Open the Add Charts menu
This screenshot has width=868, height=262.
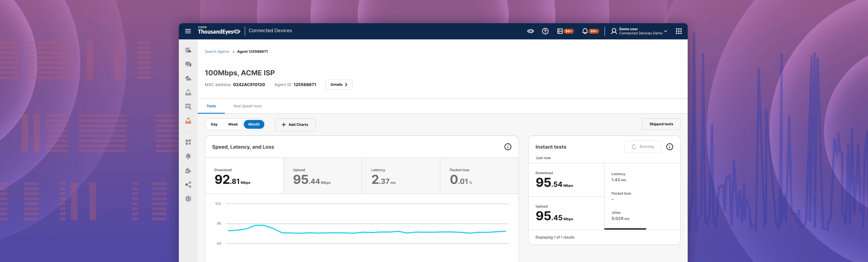(295, 125)
